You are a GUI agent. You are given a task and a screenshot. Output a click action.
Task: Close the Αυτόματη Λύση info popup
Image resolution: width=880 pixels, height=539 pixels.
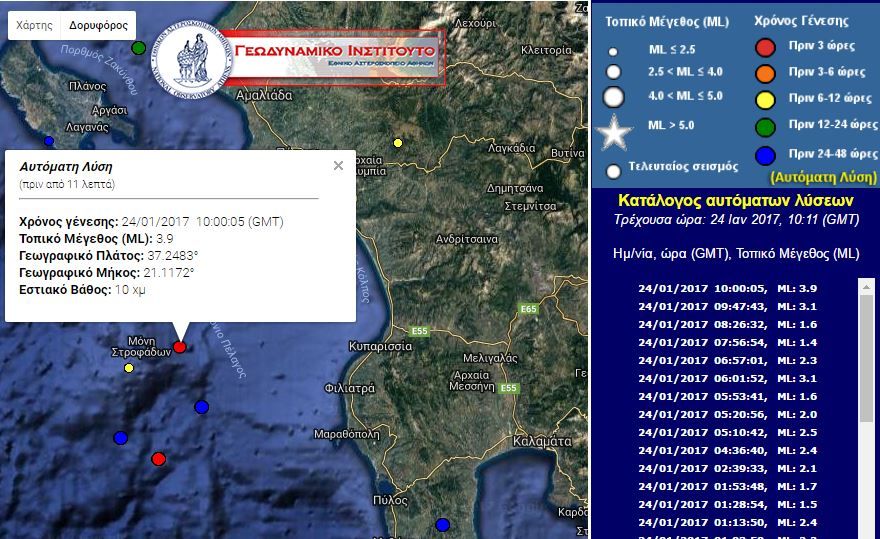pos(338,166)
